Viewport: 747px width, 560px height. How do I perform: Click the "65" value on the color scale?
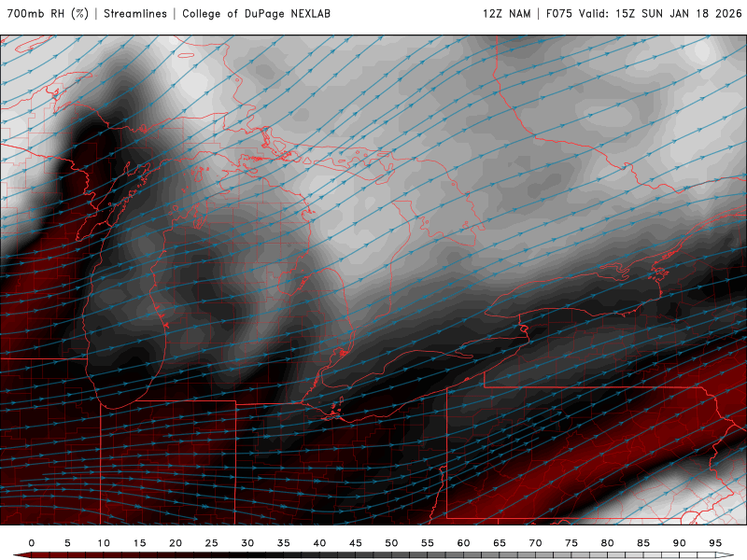point(500,543)
